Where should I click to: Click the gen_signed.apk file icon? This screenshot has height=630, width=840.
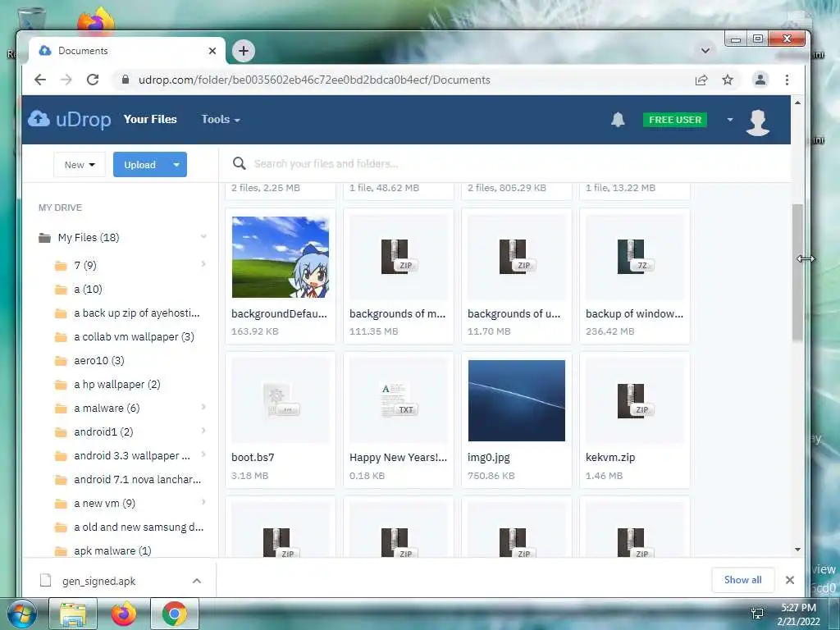(x=46, y=581)
